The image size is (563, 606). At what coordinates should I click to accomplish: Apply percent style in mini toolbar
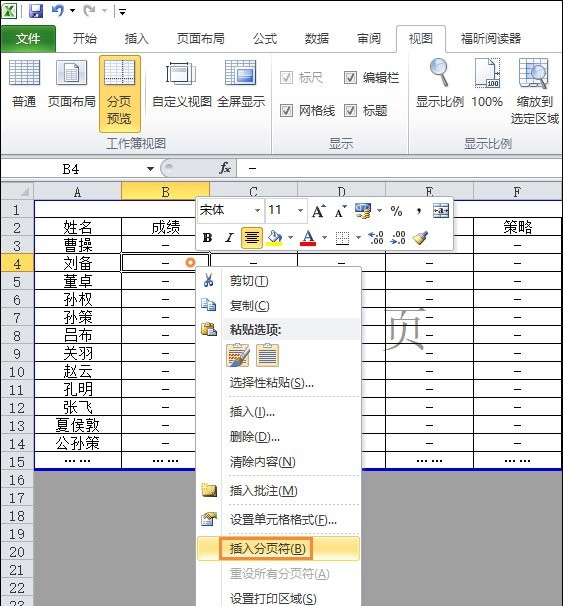click(396, 211)
